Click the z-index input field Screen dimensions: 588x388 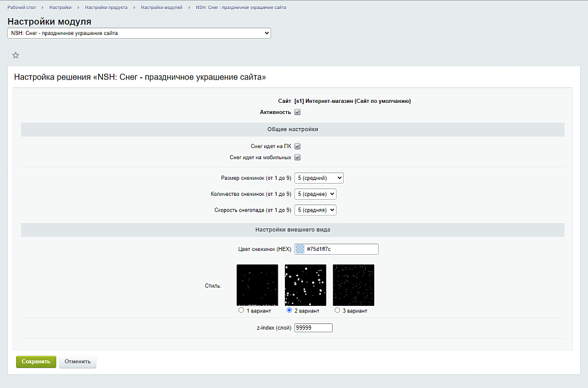(313, 328)
